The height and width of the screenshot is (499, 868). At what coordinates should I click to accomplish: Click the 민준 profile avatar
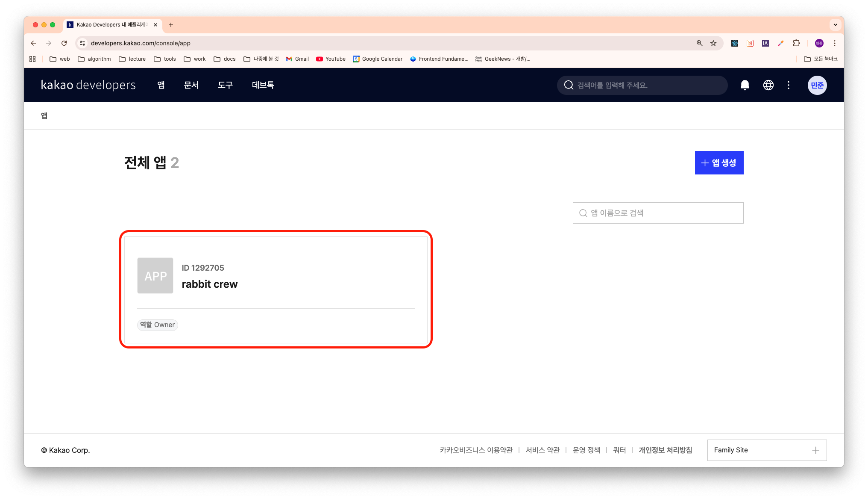coord(817,85)
